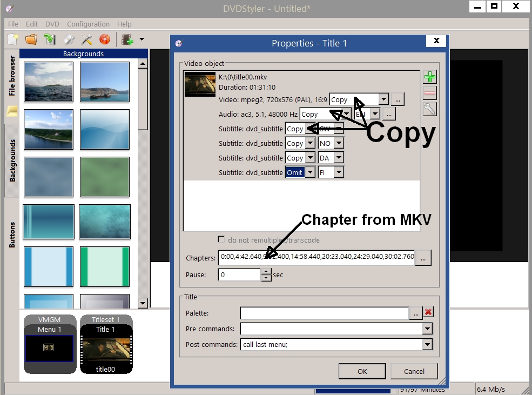Click the New project toolbar icon
The image size is (532, 395).
click(x=13, y=39)
